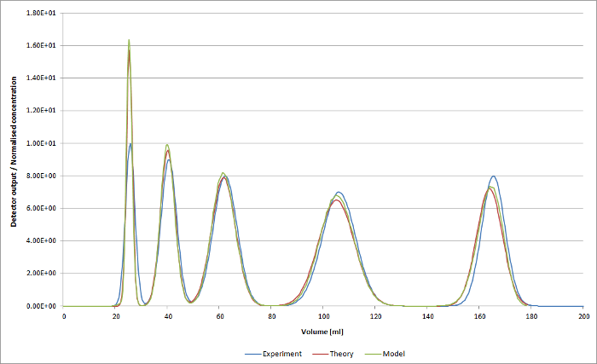
Task: Click the 0 x-axis tick label
Action: tap(64, 315)
